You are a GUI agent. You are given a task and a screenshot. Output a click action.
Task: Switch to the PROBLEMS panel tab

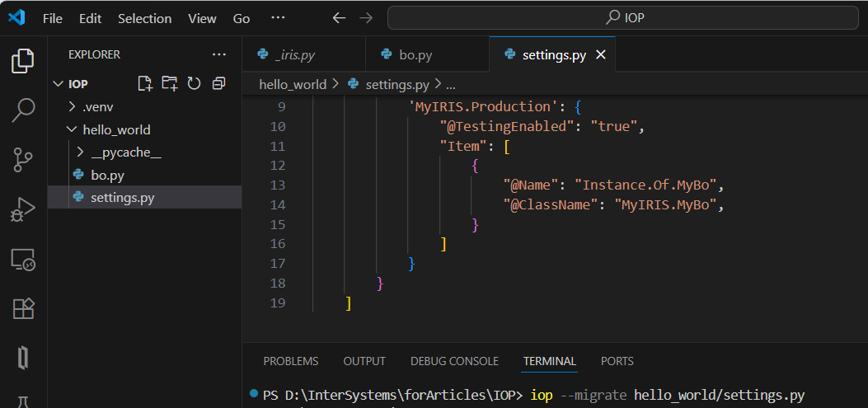coord(290,361)
